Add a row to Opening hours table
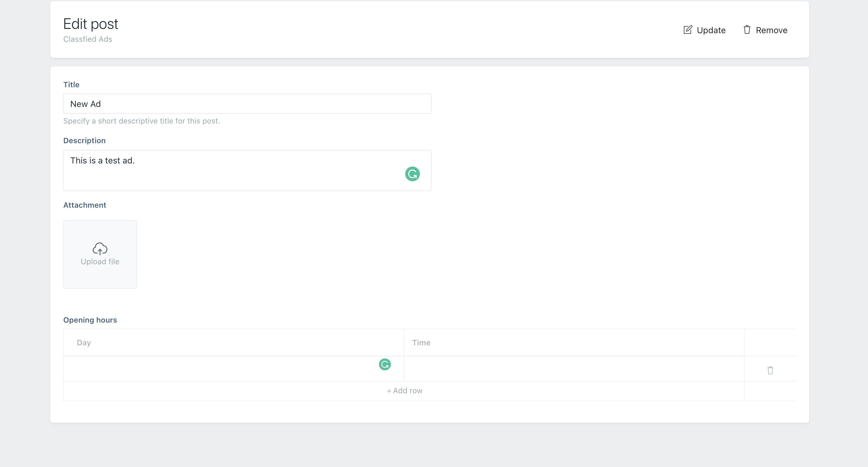 tap(404, 390)
